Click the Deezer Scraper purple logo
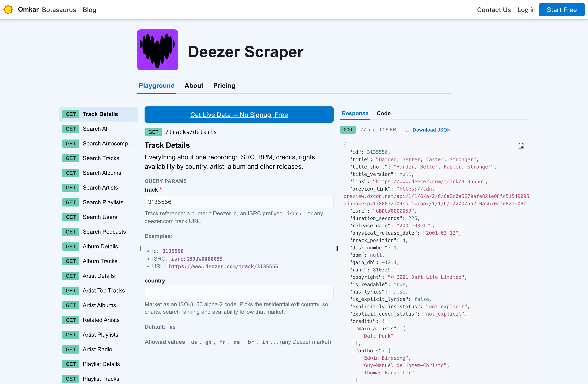This screenshot has height=384, width=588. (157, 50)
